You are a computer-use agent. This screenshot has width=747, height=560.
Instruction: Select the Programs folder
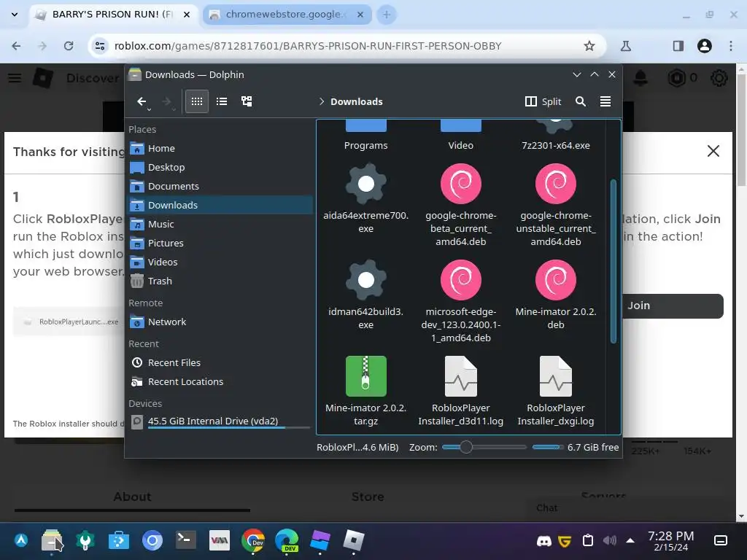366,136
